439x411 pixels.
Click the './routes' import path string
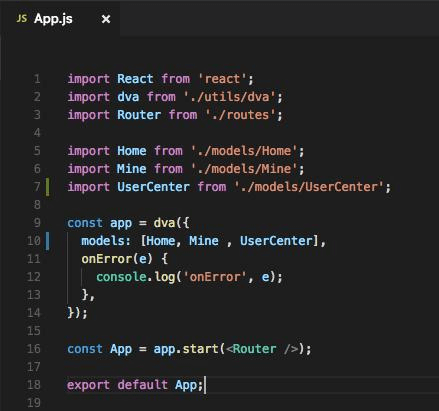pos(240,115)
